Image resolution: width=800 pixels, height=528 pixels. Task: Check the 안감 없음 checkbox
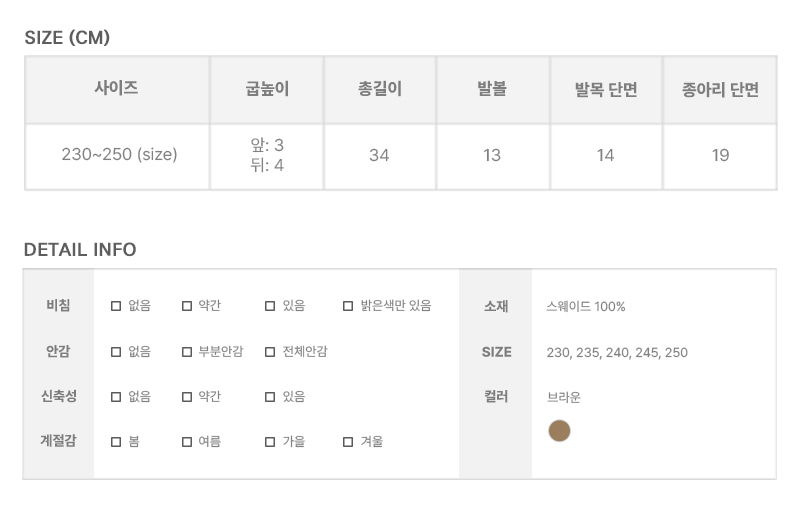[x=116, y=352]
